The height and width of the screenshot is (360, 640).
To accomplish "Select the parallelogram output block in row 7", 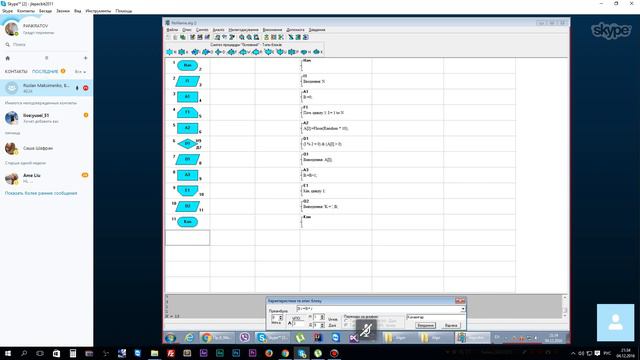I will coord(187,159).
